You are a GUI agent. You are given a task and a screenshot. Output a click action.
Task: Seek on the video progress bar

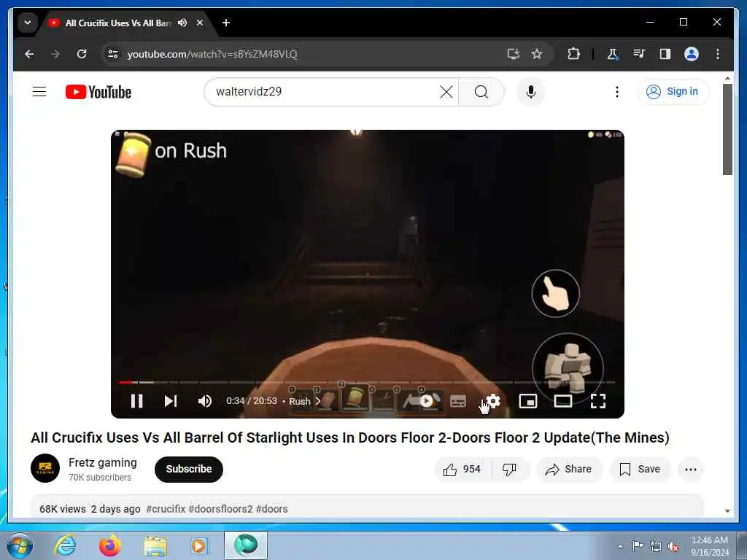point(367,382)
